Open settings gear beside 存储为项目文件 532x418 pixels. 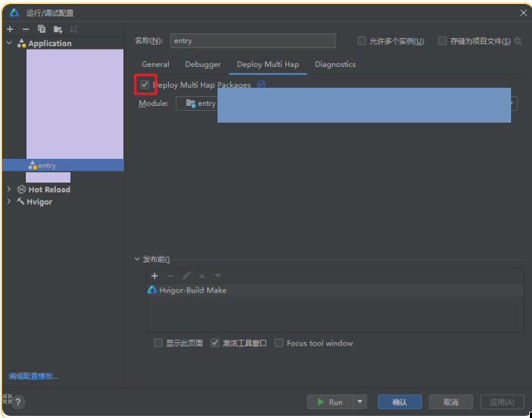tap(518, 41)
